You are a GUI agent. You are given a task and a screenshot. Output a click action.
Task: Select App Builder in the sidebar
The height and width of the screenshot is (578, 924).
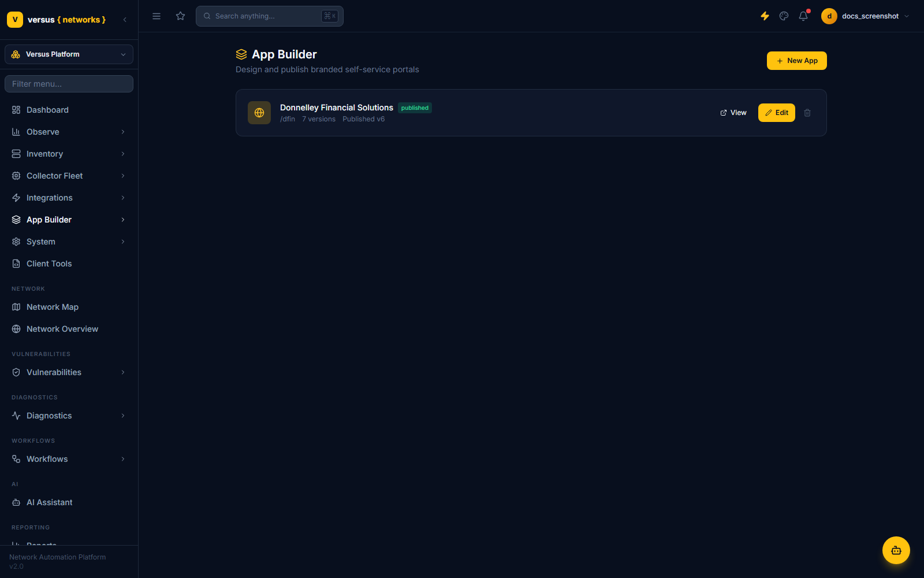[69, 220]
